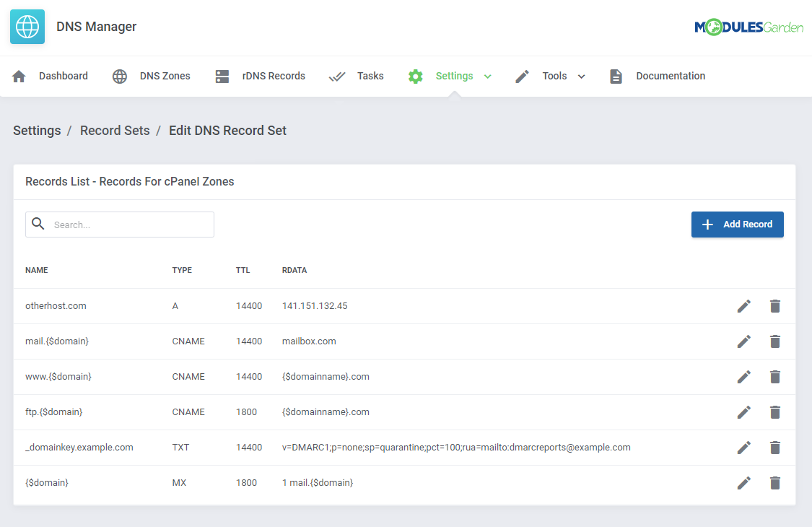Image resolution: width=812 pixels, height=527 pixels.
Task: Select the mailbox.com RDATA value
Action: coord(309,341)
